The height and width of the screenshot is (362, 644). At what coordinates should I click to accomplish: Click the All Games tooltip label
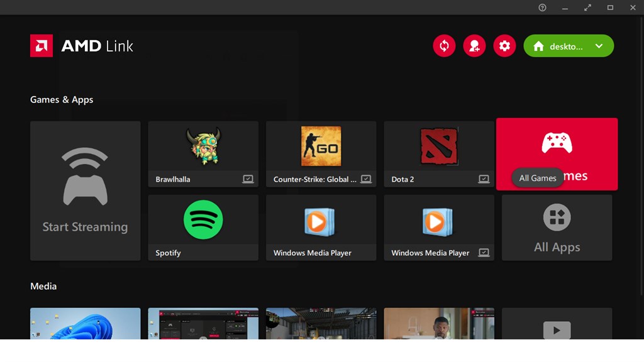point(538,178)
